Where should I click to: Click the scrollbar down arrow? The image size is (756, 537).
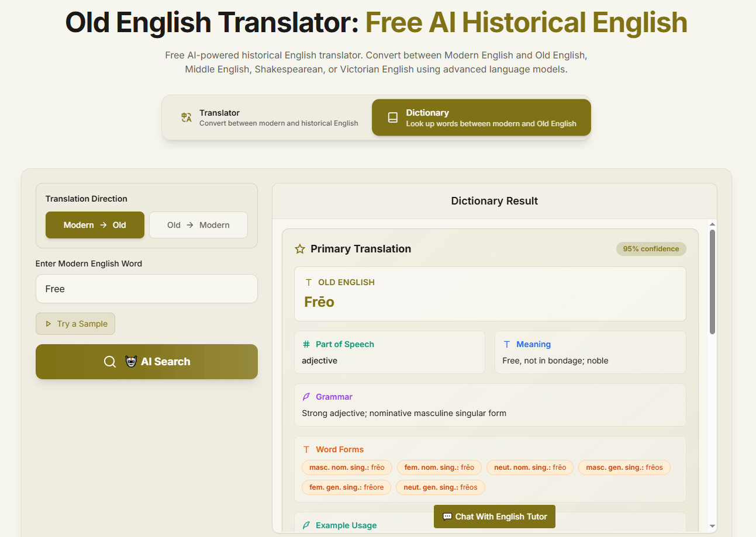712,526
